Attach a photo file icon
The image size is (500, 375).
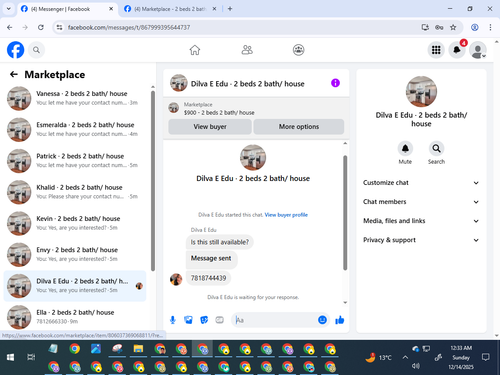click(188, 320)
